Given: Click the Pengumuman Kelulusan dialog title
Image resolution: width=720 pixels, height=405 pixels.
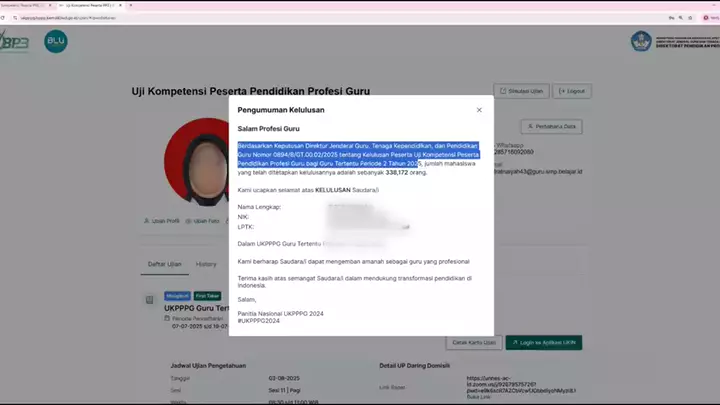Looking at the screenshot, I should point(280,109).
